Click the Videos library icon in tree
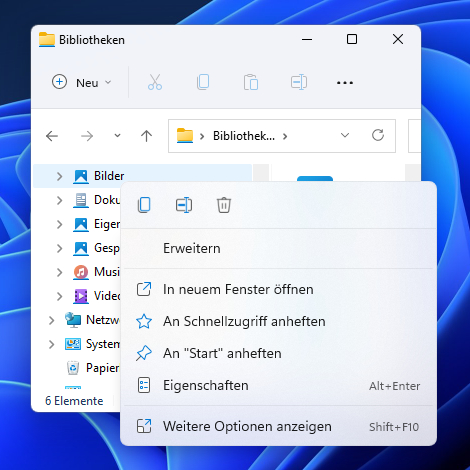This screenshot has height=470, width=470. click(81, 296)
